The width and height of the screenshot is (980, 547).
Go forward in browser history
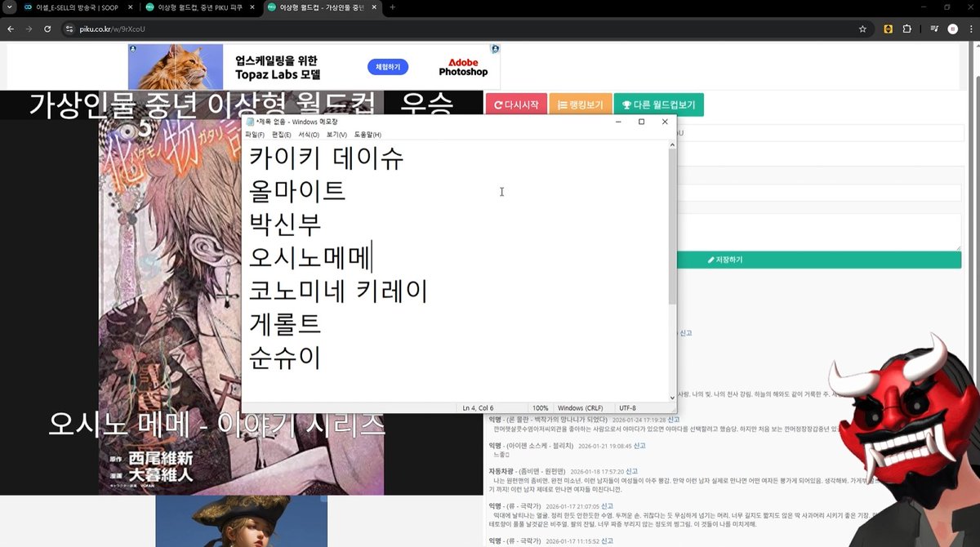(x=29, y=29)
